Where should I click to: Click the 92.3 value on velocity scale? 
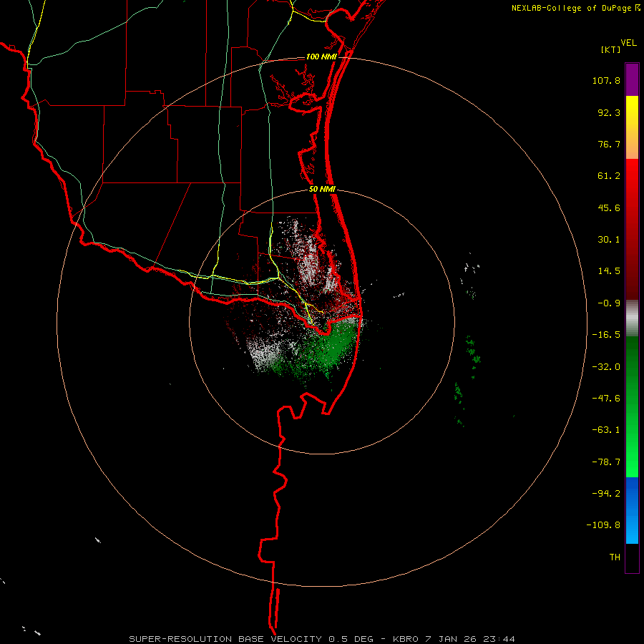tap(609, 112)
